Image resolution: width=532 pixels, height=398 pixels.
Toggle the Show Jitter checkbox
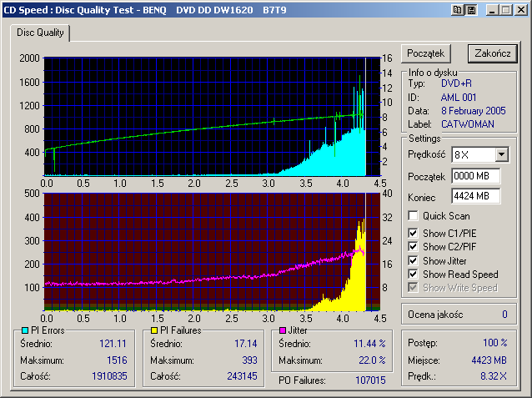(x=413, y=261)
